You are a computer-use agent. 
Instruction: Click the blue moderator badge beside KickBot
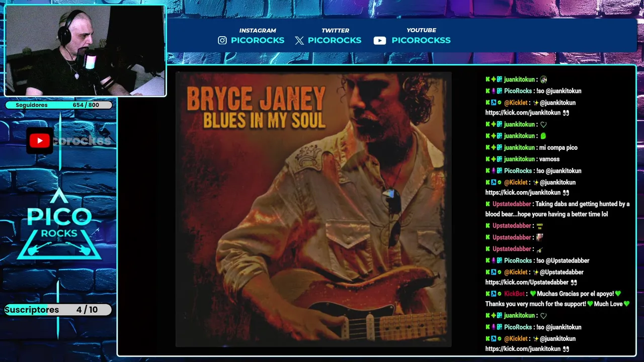point(494,294)
